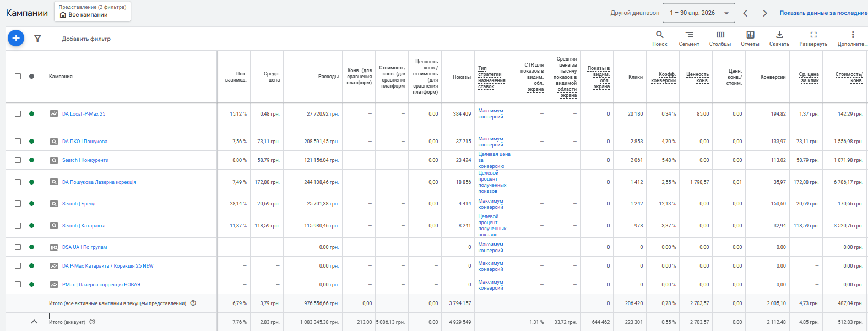Click the status column header dot
This screenshot has height=331, width=868.
click(x=32, y=77)
